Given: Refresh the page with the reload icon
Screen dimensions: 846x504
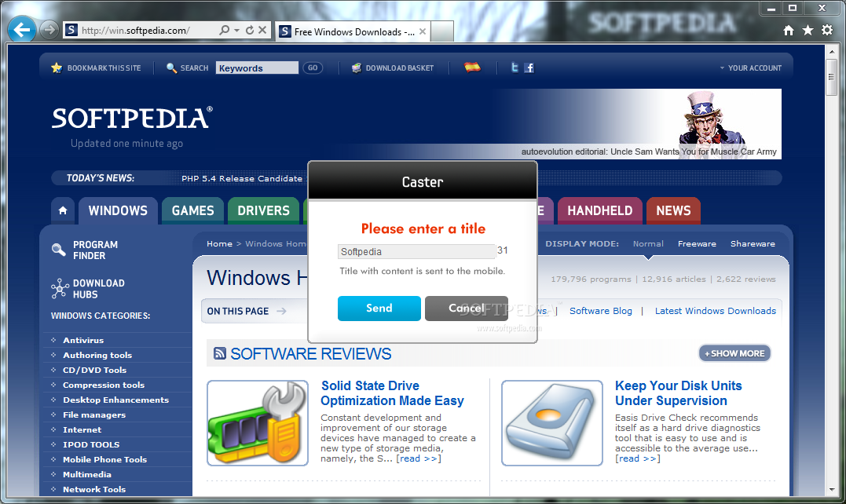Looking at the screenshot, I should (250, 30).
